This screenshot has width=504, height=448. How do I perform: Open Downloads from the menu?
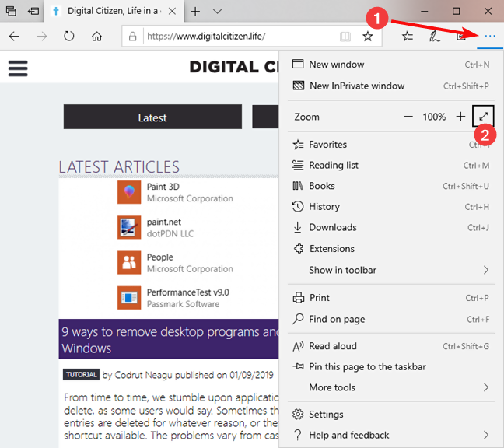tap(391, 228)
